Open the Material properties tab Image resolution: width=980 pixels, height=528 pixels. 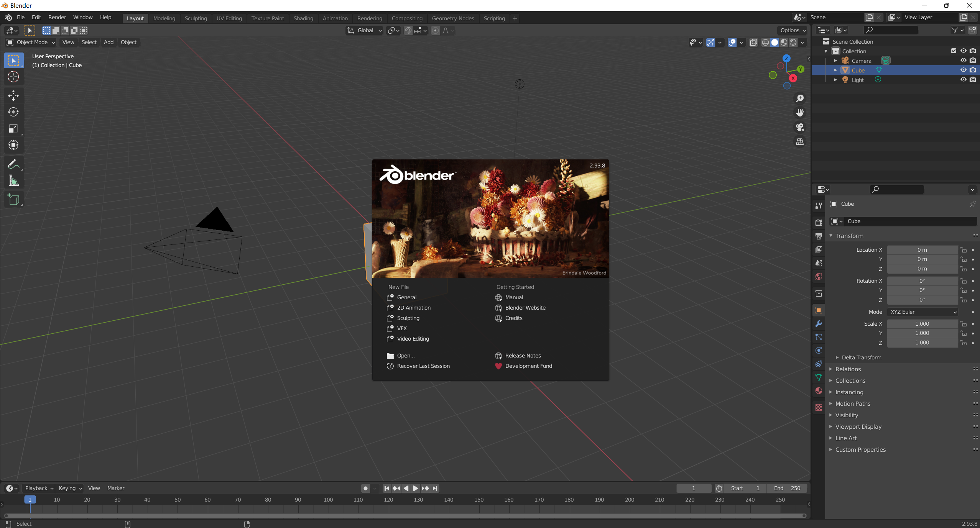pos(819,391)
